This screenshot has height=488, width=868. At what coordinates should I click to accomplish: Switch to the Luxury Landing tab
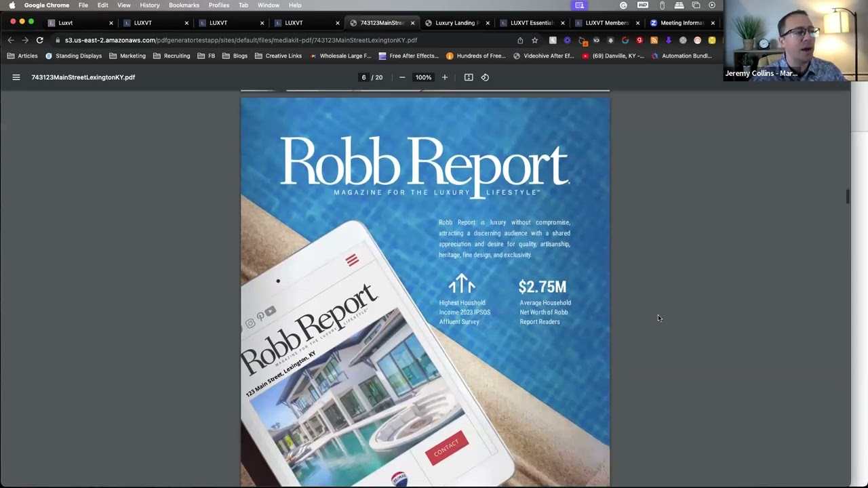456,23
